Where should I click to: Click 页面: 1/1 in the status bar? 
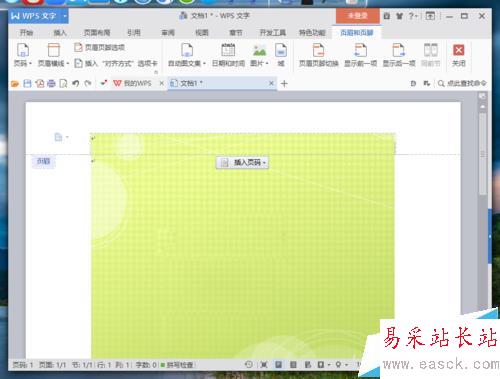click(x=52, y=365)
